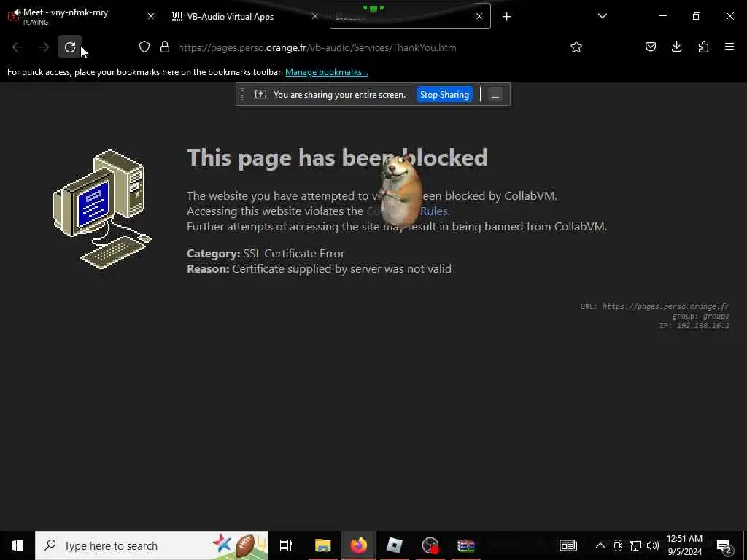Click the Type here to search box
The width and height of the screenshot is (747, 560).
pyautogui.click(x=152, y=545)
